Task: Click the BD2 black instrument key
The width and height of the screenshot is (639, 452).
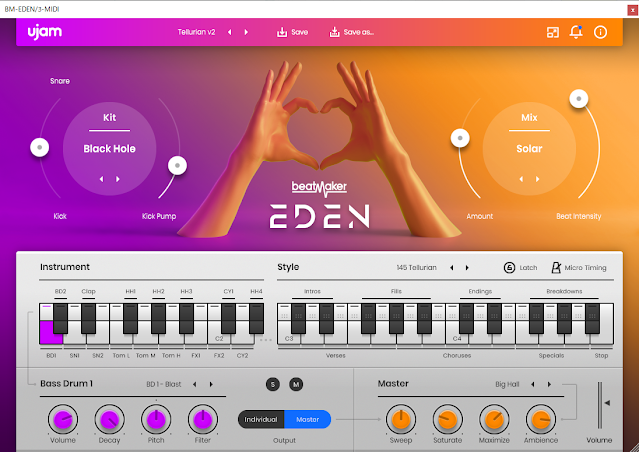Action: click(x=60, y=318)
